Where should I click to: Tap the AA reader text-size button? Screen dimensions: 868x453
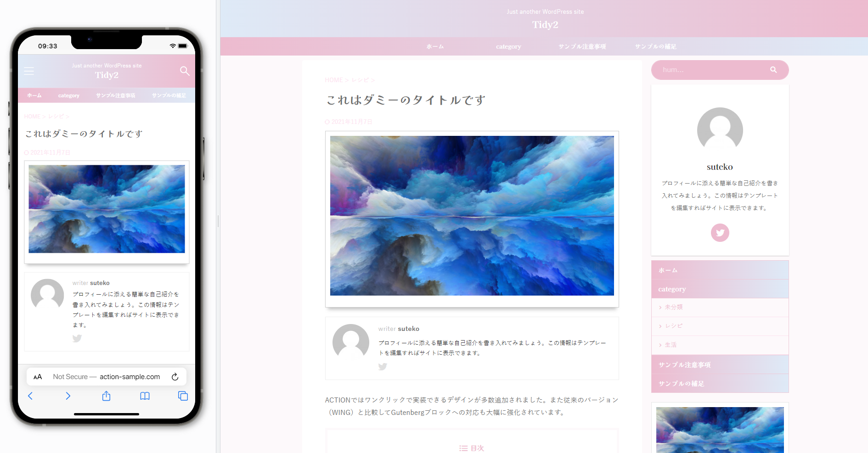38,377
